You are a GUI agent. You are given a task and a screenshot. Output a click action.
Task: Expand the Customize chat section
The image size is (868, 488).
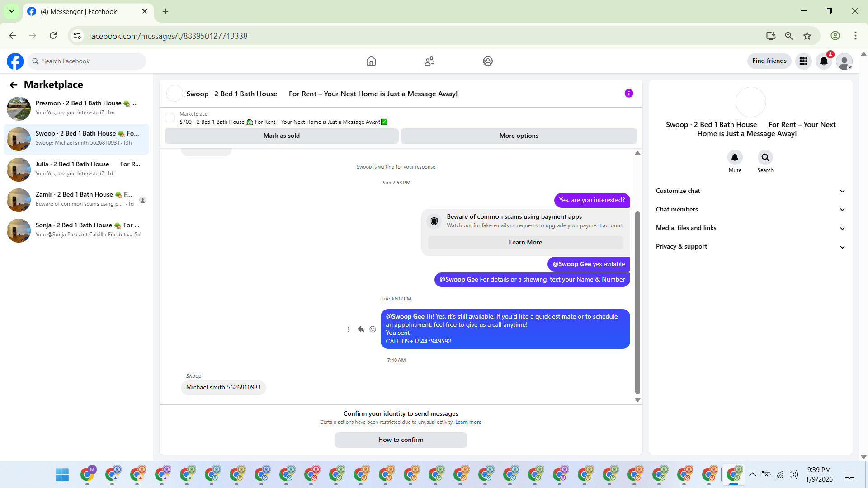click(750, 191)
